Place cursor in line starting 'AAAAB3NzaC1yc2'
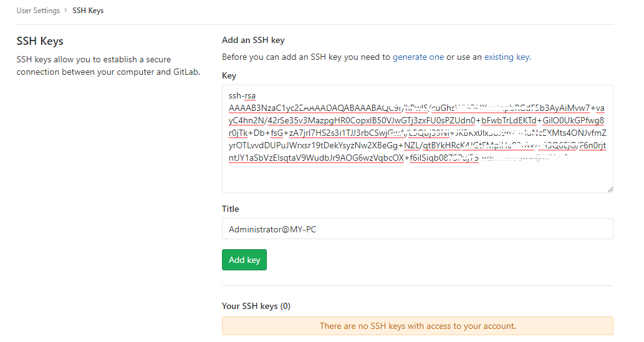Screen dimensions: 644x342 pos(416,108)
